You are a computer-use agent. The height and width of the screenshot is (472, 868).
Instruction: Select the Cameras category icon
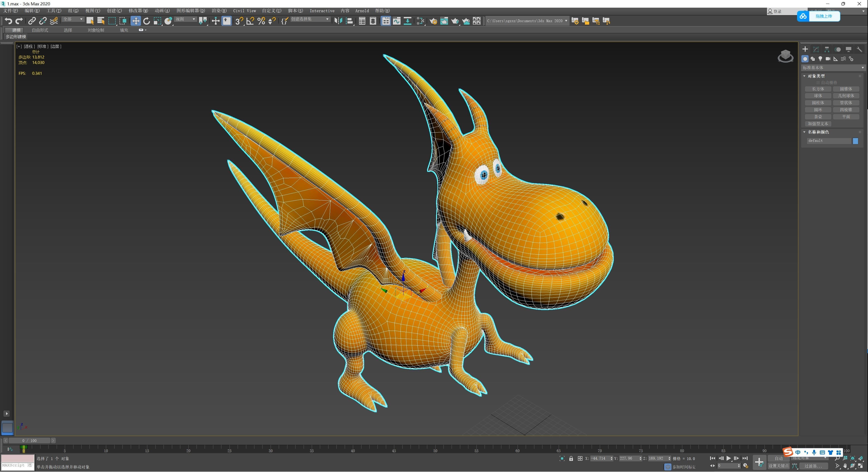pos(828,59)
